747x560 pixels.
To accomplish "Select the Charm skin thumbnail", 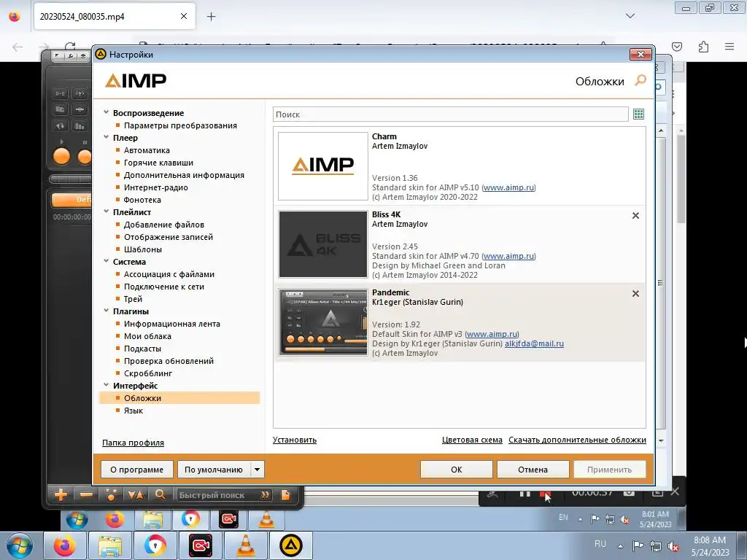I will click(323, 166).
